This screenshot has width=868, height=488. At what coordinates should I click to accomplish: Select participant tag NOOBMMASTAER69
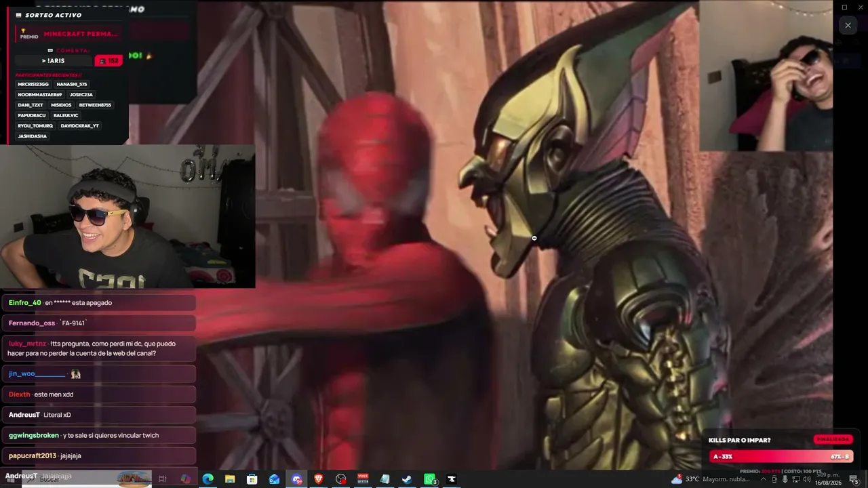pyautogui.click(x=40, y=95)
